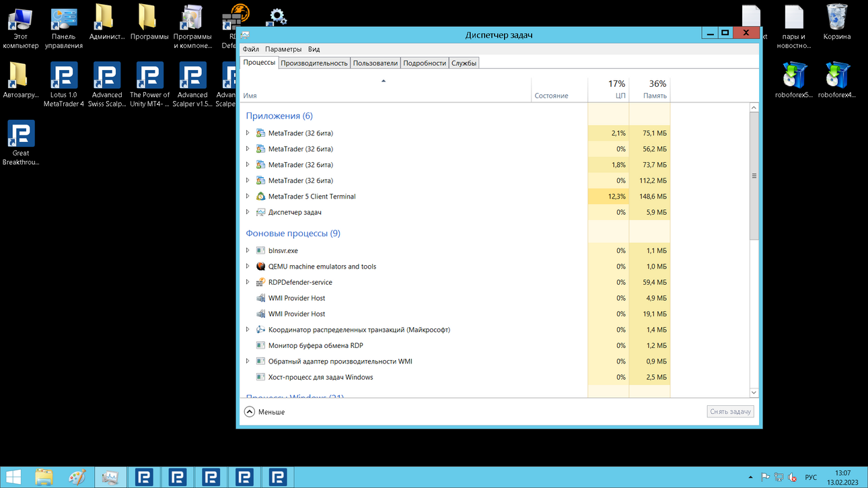Image resolution: width=868 pixels, height=488 pixels.
Task: Click the Фоновые процессы (9) group header
Action: pos(293,234)
